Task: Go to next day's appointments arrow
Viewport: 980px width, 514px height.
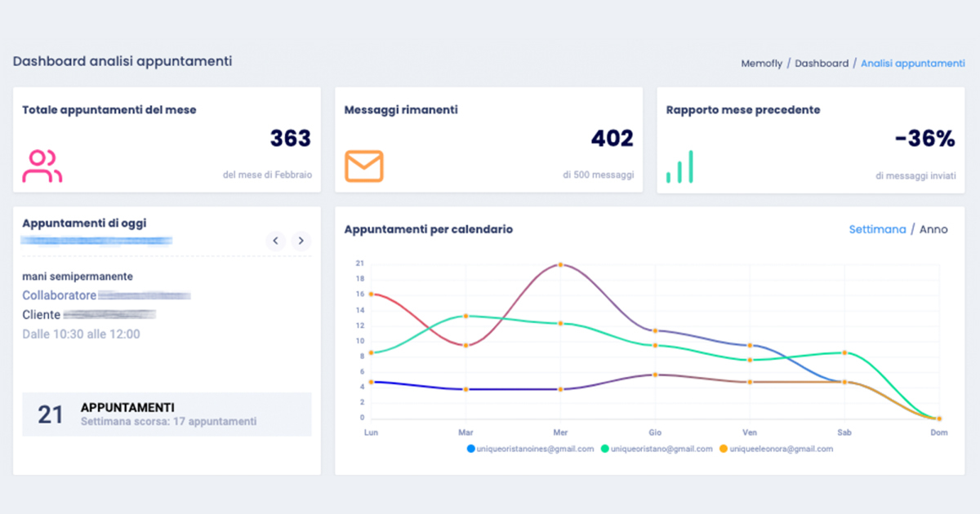Action: (301, 241)
